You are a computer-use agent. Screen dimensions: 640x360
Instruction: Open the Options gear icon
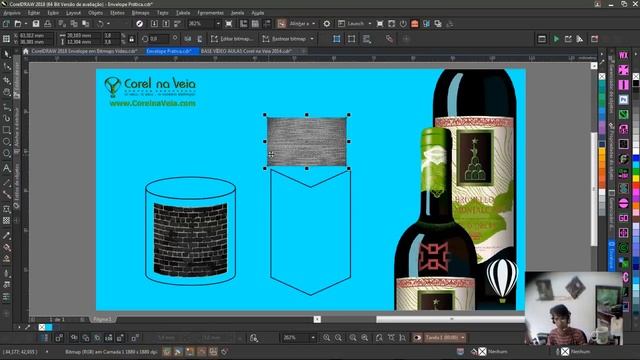click(327, 24)
